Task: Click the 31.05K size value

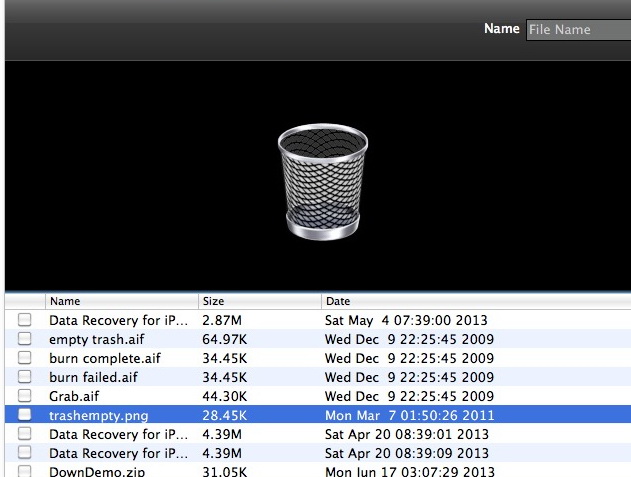Action: pos(225,471)
